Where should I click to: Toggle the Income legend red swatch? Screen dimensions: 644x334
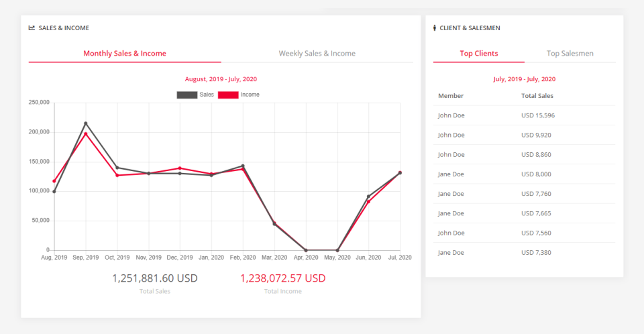228,95
